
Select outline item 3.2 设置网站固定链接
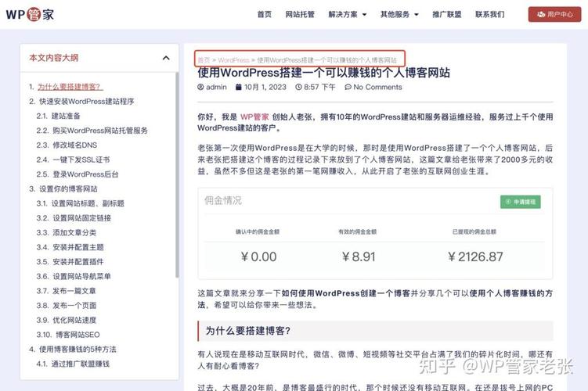(x=81, y=218)
